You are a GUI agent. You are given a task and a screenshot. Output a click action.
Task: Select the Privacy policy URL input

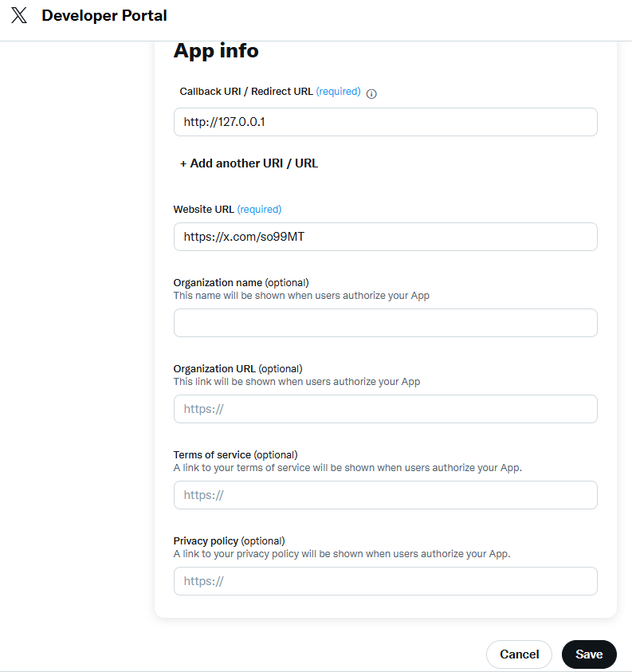(x=385, y=581)
